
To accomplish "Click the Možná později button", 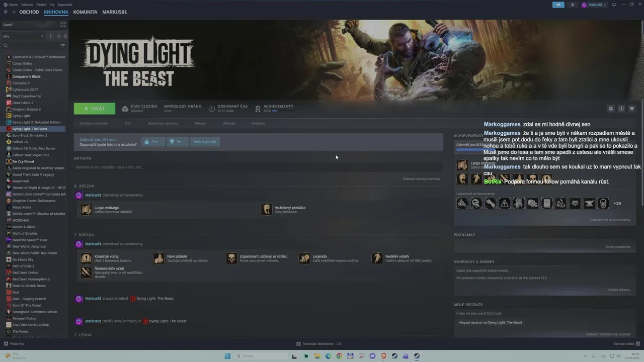I will tap(205, 142).
